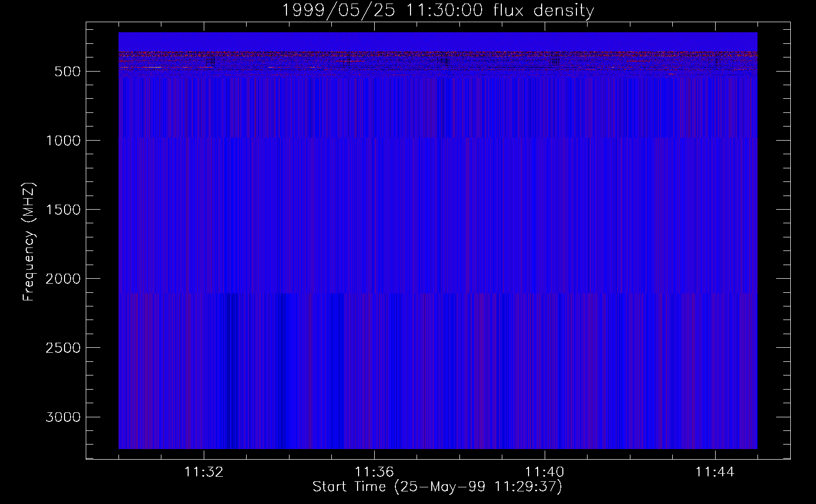Click the 11:32 time tick label

[204, 472]
